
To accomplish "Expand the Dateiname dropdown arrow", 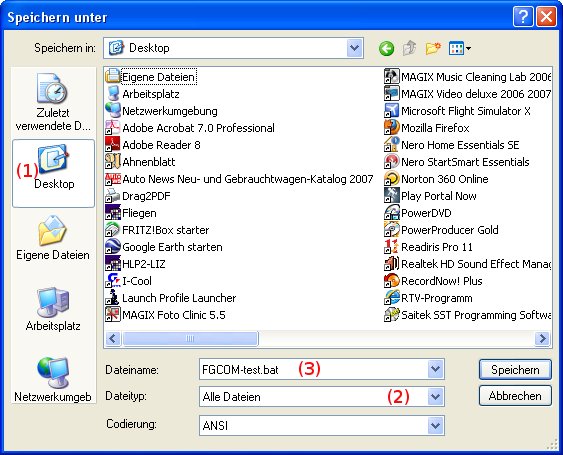I will click(435, 369).
